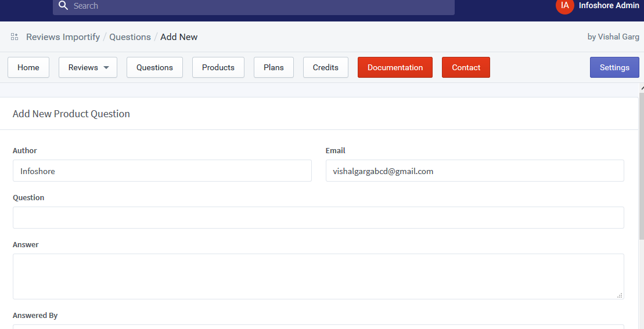Open the red Contact button
644x329 pixels.
click(x=466, y=67)
